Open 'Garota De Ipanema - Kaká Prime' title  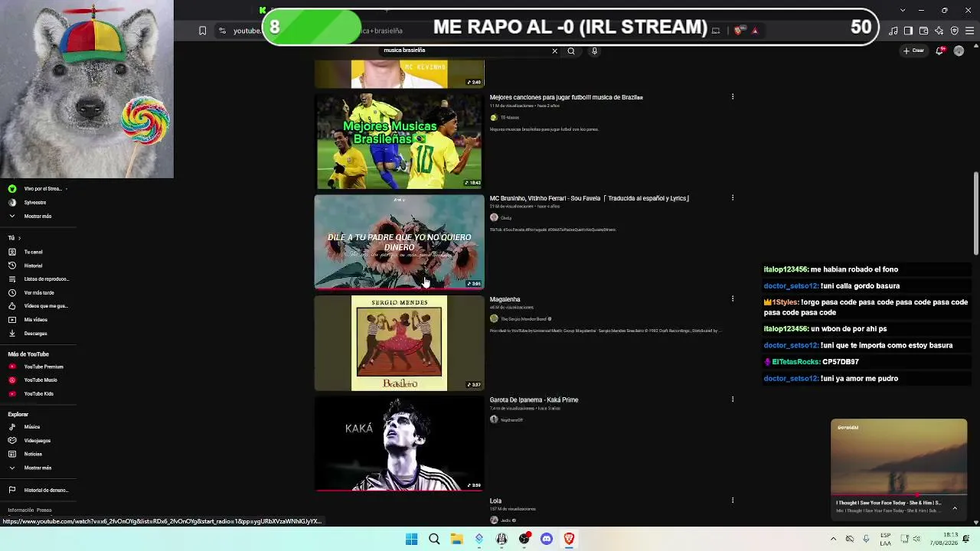click(534, 399)
